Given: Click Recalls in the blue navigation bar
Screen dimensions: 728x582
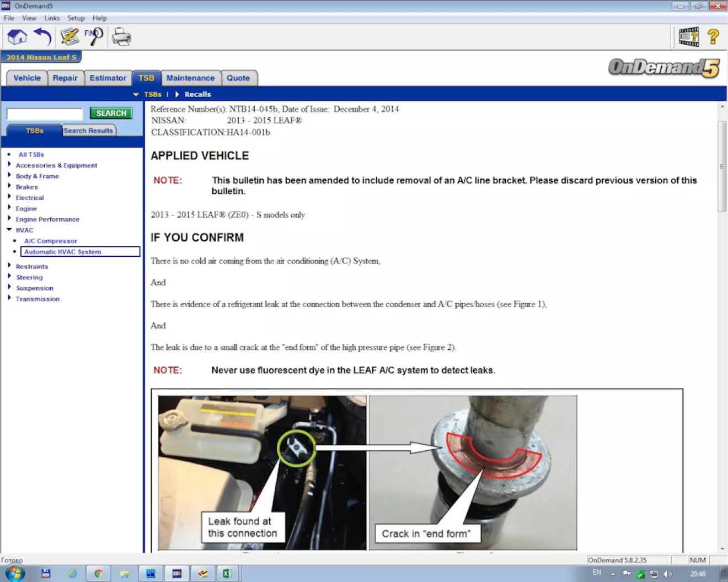Looking at the screenshot, I should pos(197,94).
